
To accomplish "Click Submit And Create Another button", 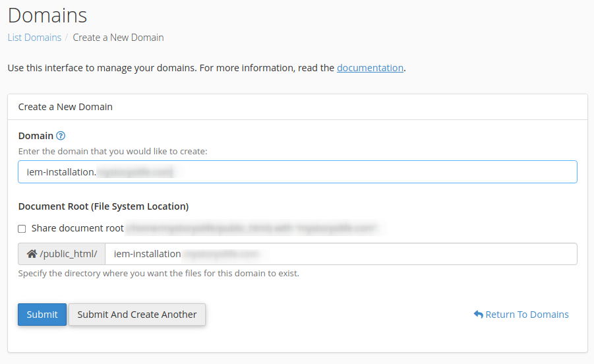I will (137, 315).
